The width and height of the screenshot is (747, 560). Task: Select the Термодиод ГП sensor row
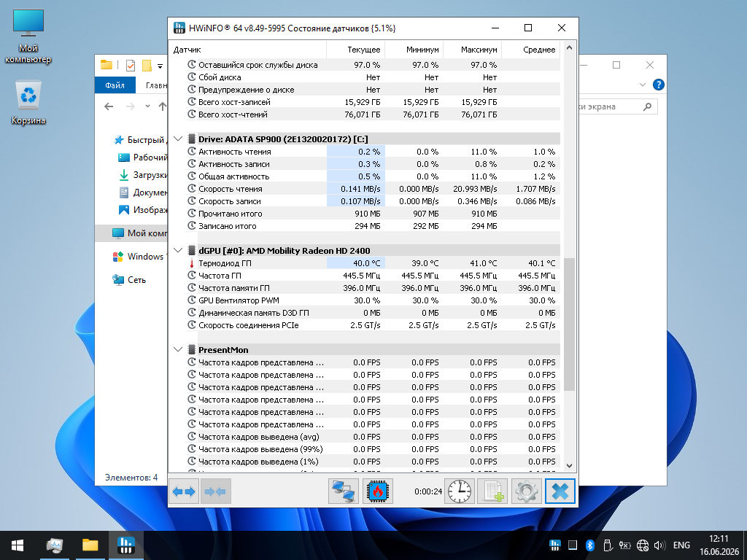coord(373,263)
